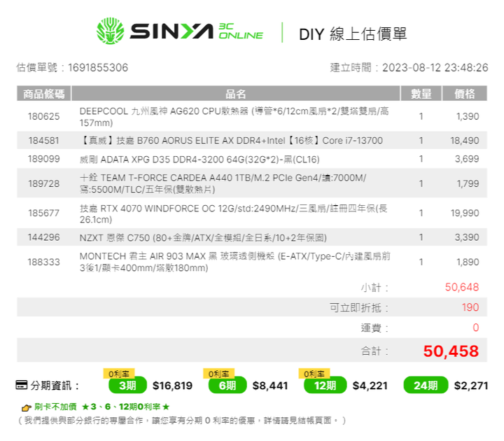This screenshot has height=441, width=504.
Task: Click the 0利率 tag above 12期
Action: (x=314, y=374)
